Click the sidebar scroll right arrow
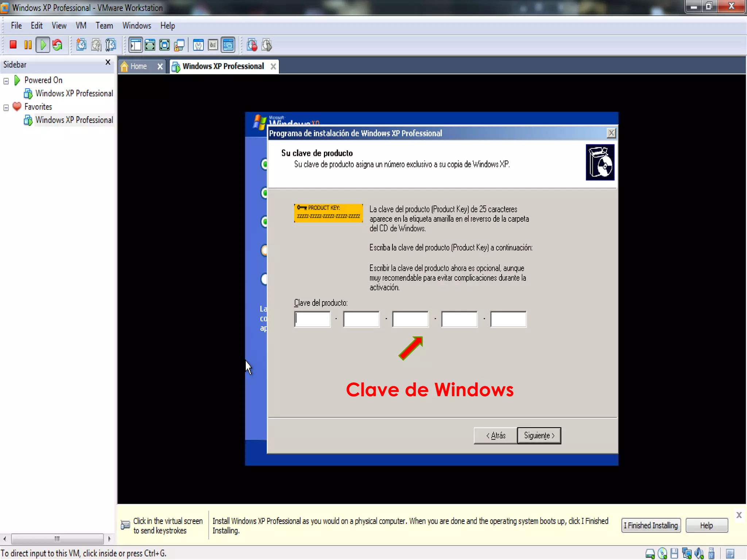747x560 pixels. tap(109, 538)
